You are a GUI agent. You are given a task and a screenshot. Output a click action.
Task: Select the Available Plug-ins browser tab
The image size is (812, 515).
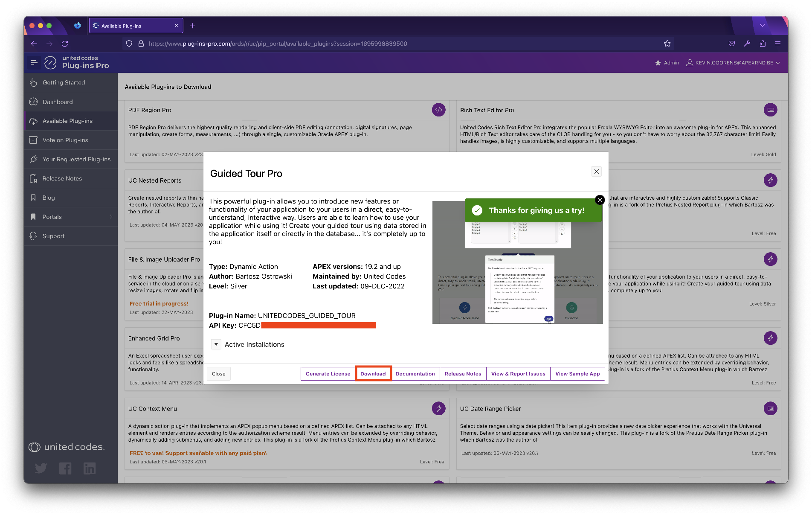(x=136, y=26)
